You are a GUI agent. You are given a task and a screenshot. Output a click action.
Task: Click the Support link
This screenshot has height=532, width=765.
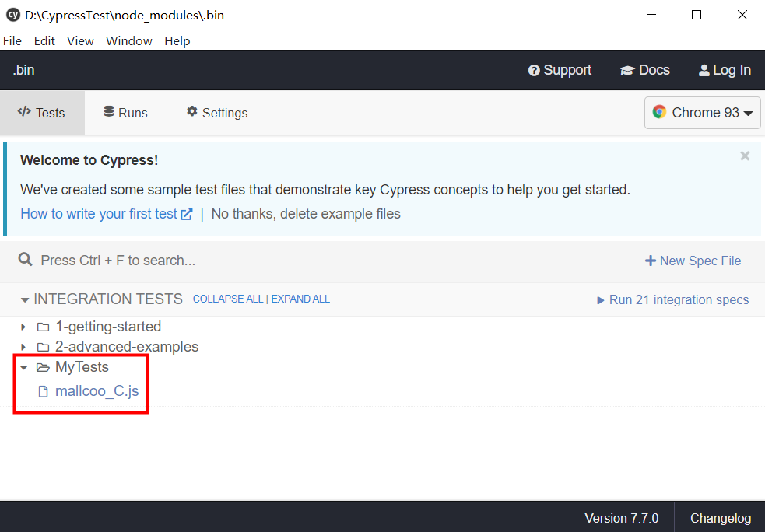pos(560,70)
